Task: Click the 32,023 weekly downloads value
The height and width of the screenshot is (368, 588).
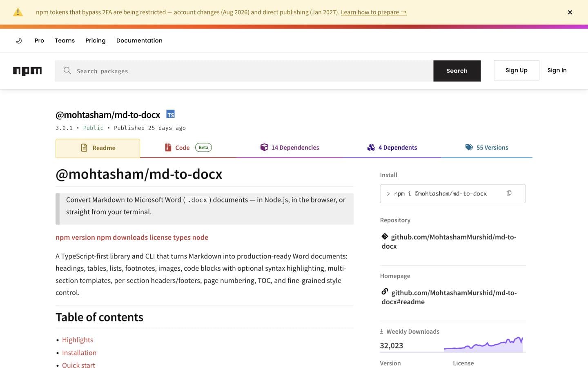Action: 392,346
